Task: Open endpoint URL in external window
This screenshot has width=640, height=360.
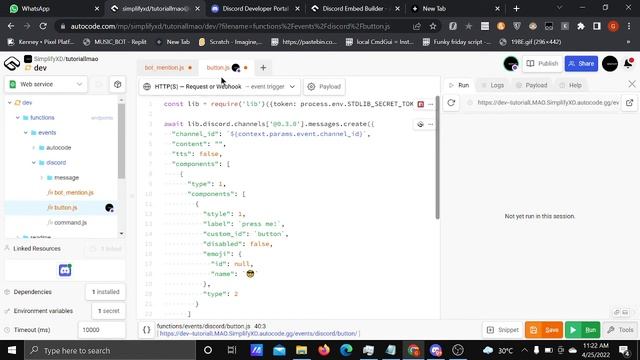Action: click(629, 103)
